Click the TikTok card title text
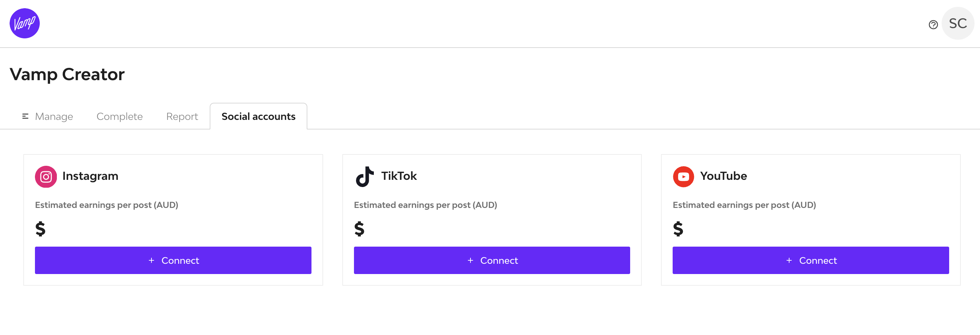The height and width of the screenshot is (335, 980). 399,176
